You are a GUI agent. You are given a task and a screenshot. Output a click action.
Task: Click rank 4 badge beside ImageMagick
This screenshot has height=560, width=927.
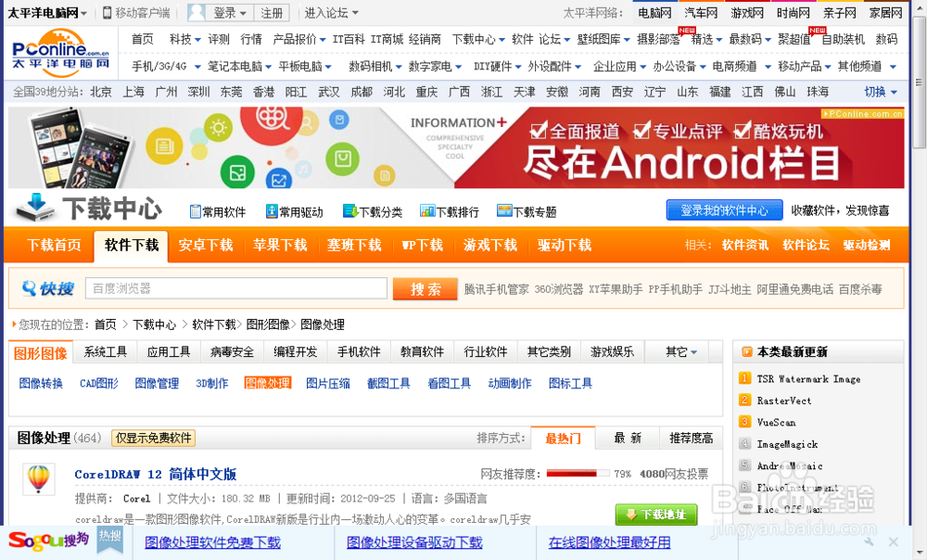coord(745,443)
